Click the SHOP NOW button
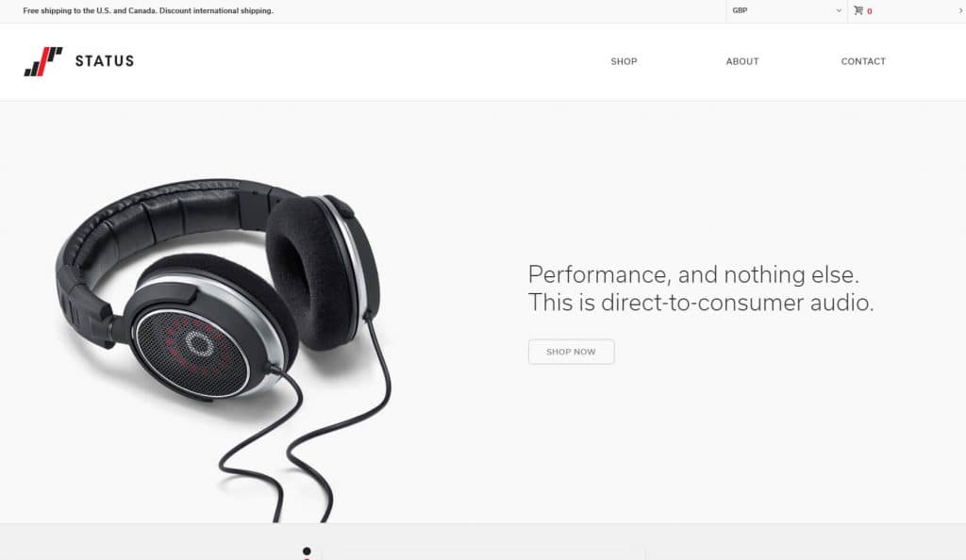This screenshot has height=560, width=966. pos(571,352)
